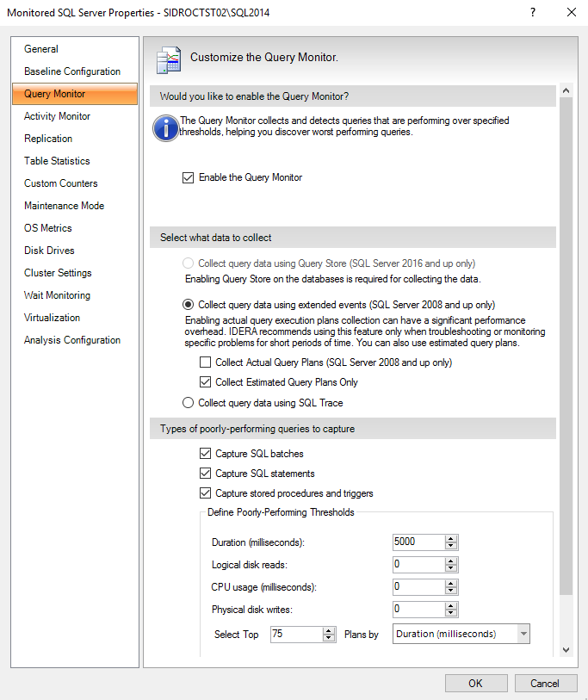Click the Select Top value field
The width and height of the screenshot is (588, 700).
point(296,634)
